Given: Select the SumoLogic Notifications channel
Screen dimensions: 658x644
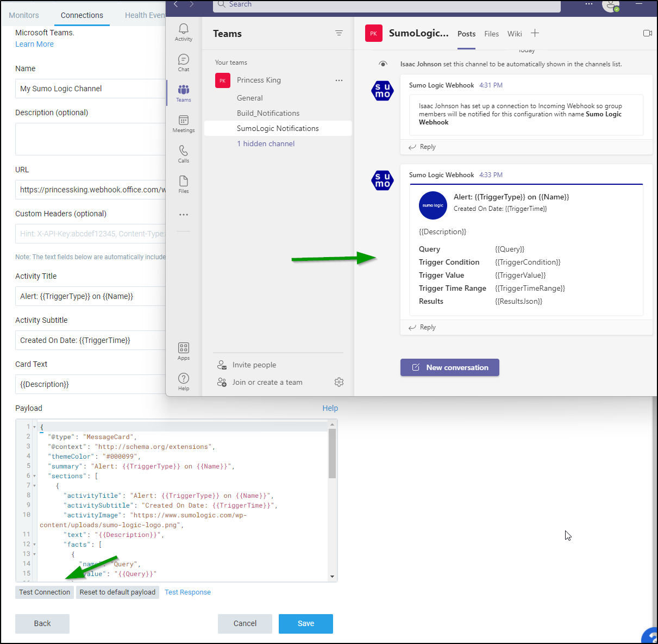Looking at the screenshot, I should tap(278, 128).
